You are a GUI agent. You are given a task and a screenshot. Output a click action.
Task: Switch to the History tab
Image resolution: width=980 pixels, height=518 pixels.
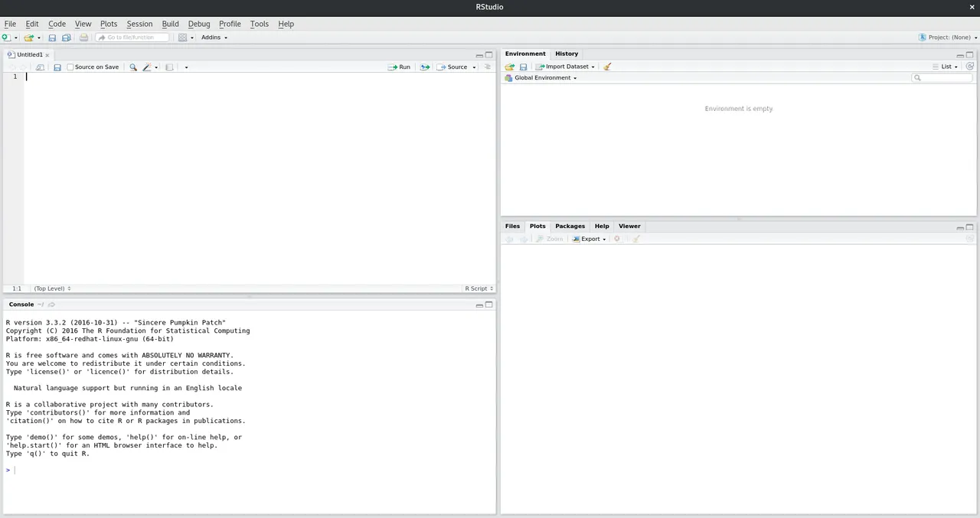tap(567, 54)
